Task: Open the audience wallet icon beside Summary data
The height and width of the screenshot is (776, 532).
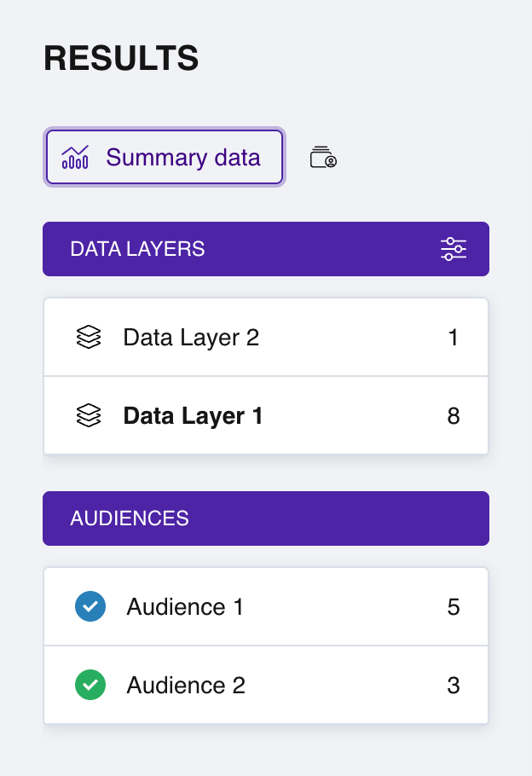Action: click(x=323, y=158)
